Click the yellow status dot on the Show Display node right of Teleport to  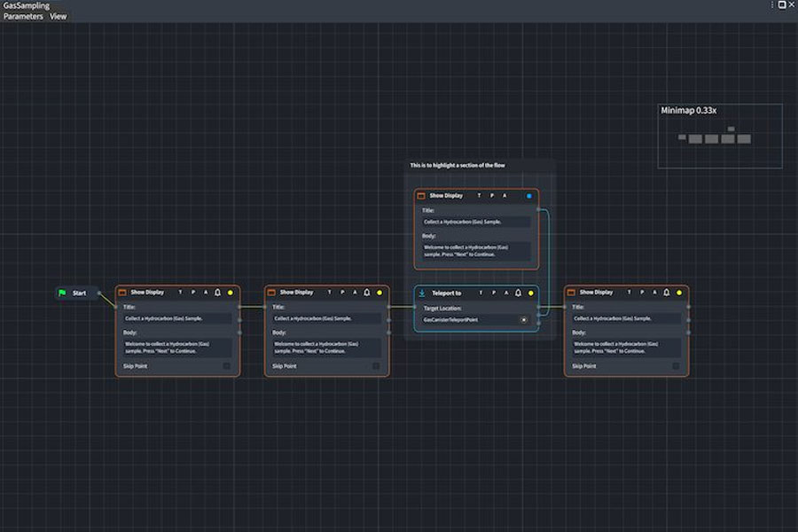tap(679, 293)
